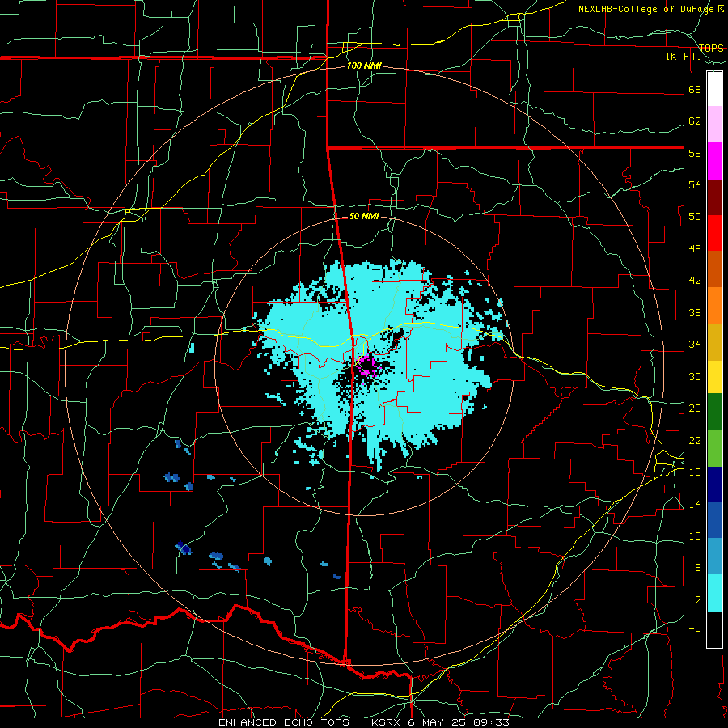Select the cyan legend swatch

714,593
